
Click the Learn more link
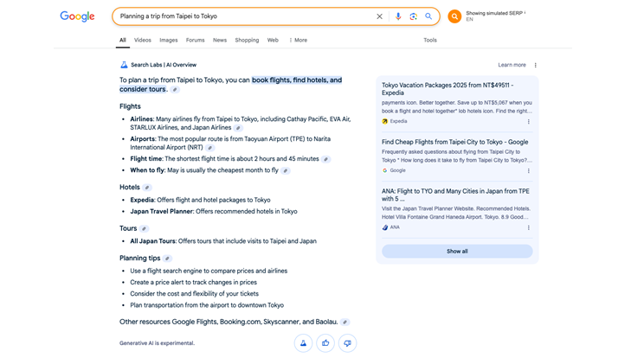512,65
